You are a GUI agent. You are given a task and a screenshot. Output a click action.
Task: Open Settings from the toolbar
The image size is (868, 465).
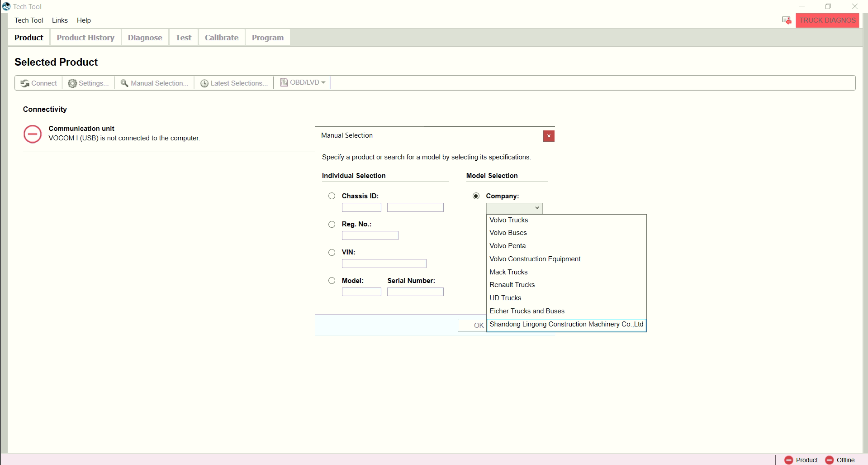click(x=88, y=83)
